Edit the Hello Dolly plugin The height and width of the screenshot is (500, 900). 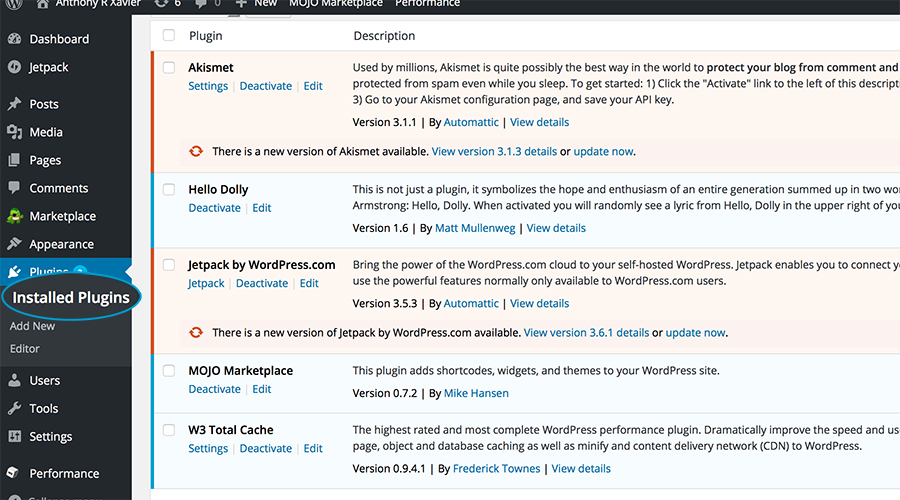click(262, 207)
